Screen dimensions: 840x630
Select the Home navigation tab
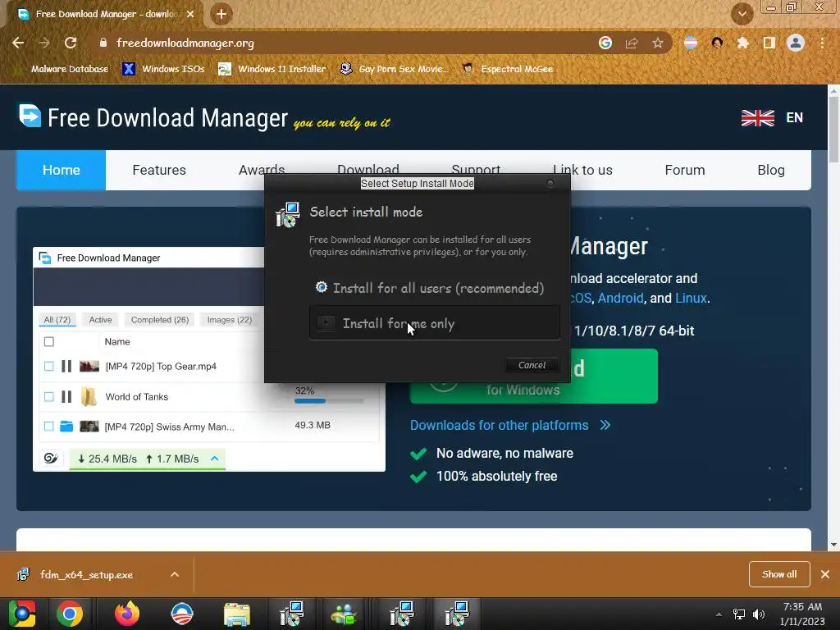(61, 170)
